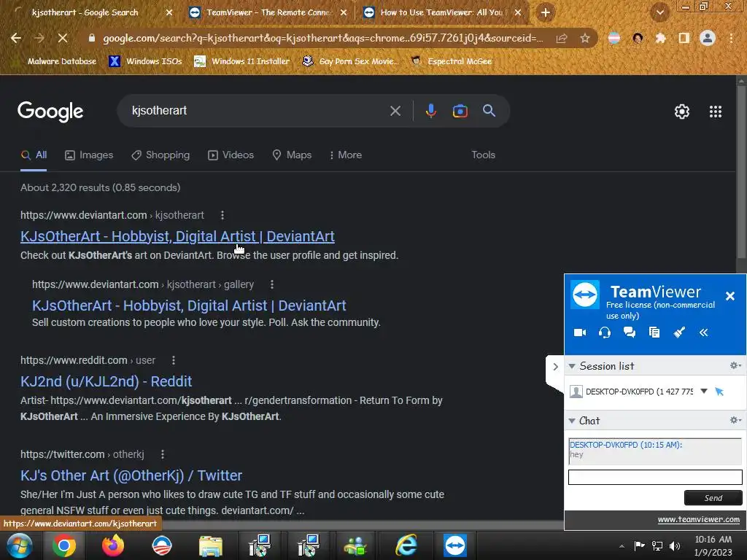This screenshot has height=560, width=747.
Task: Open the Windows Start menu
Action: tap(19, 545)
